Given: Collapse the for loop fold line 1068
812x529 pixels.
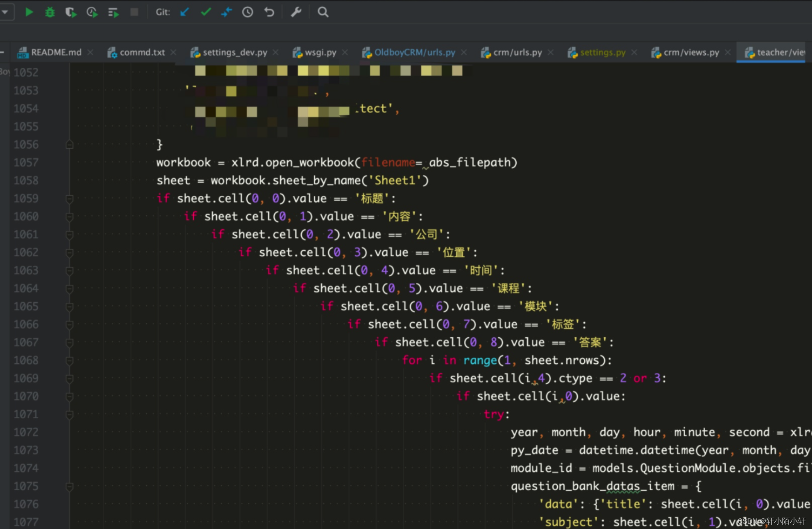Looking at the screenshot, I should coord(70,361).
